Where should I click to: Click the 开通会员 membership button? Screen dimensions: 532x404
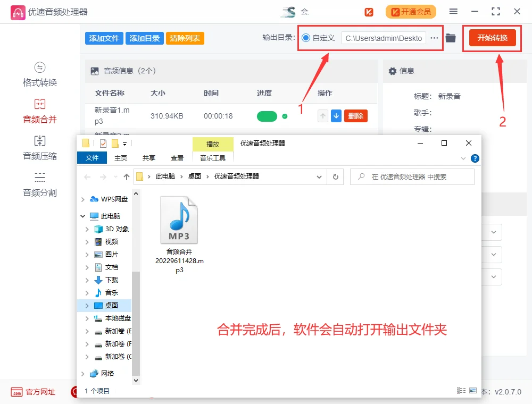point(411,12)
